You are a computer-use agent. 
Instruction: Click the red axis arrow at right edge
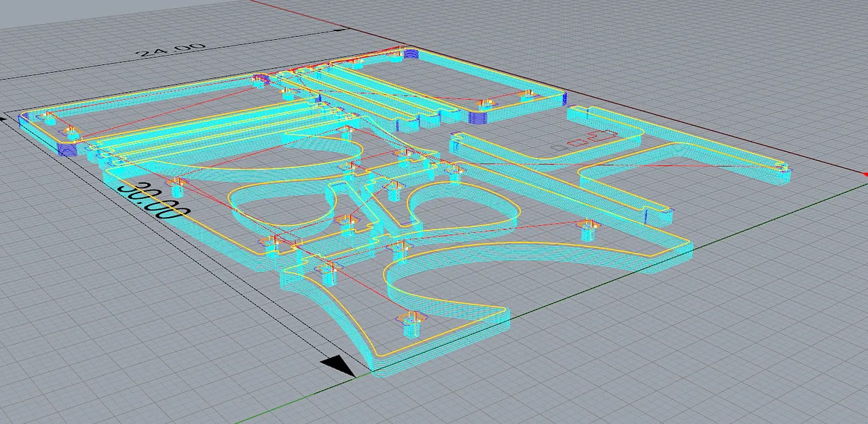tap(864, 174)
